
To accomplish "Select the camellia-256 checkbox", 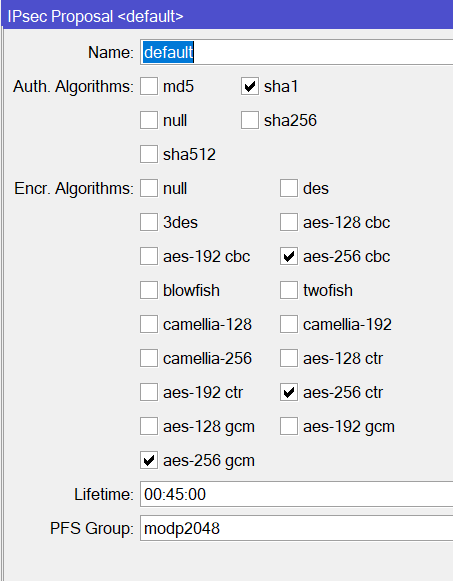I will [x=149, y=358].
